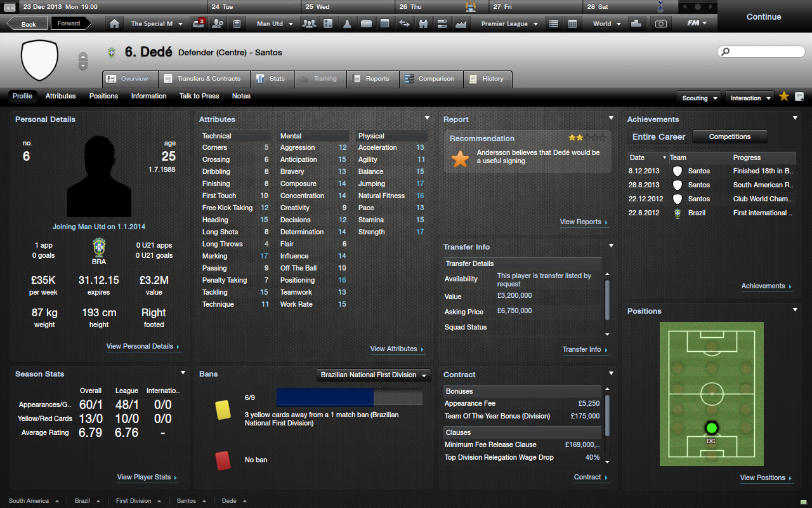812x508 pixels.
Task: Click the recommendation star icon in Report
Action: click(x=460, y=159)
